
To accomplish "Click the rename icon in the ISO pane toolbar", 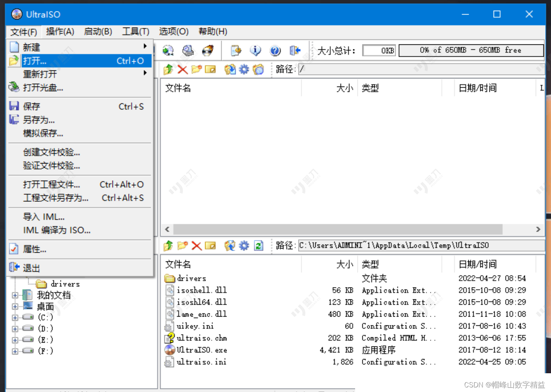I will point(210,69).
